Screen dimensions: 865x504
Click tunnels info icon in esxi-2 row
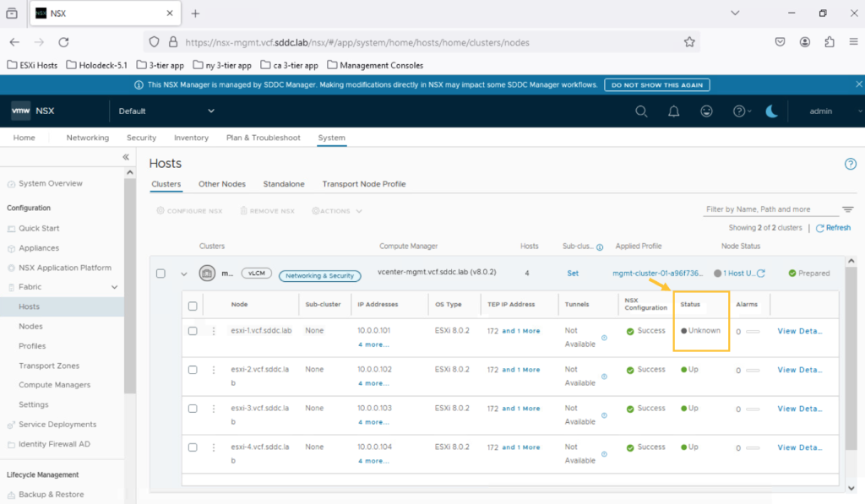pyautogui.click(x=604, y=377)
